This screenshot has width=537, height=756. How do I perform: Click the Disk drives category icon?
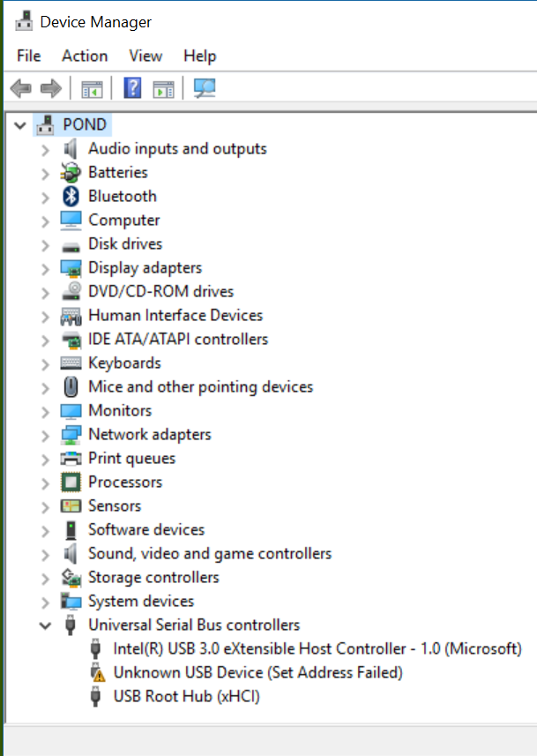click(x=71, y=247)
